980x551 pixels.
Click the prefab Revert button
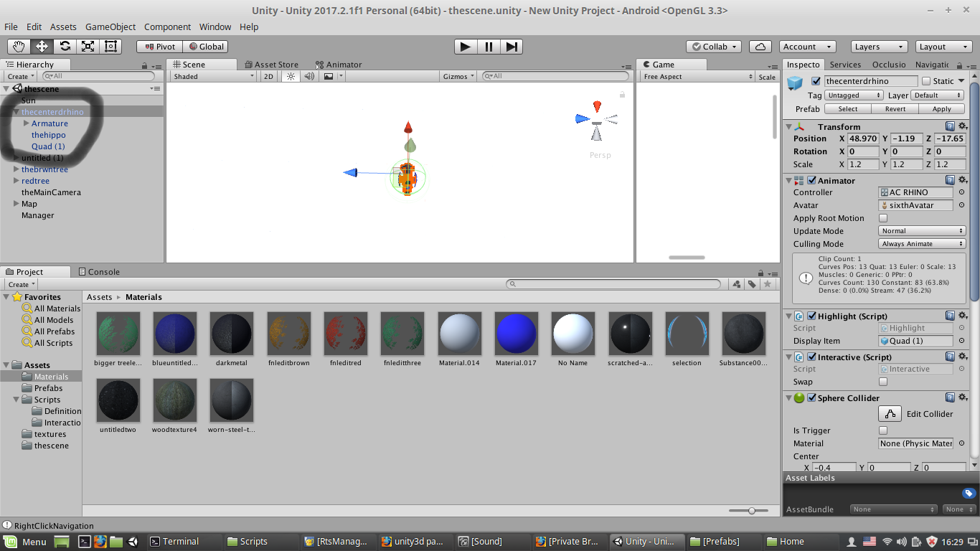[895, 109]
